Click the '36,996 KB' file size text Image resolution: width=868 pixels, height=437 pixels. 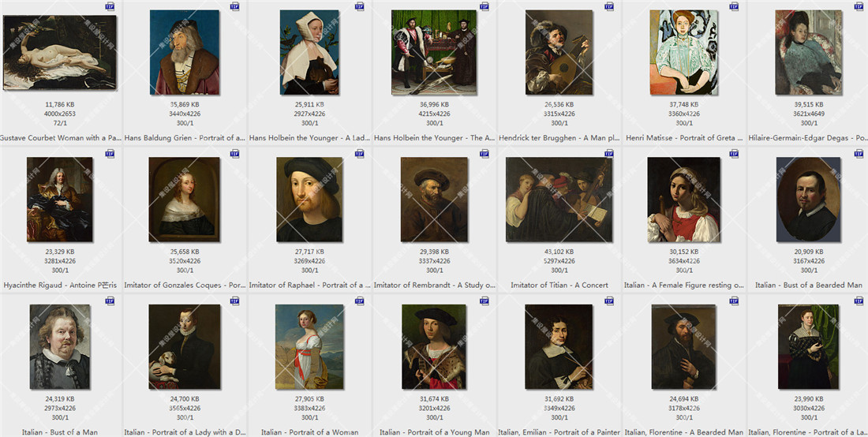coord(434,105)
